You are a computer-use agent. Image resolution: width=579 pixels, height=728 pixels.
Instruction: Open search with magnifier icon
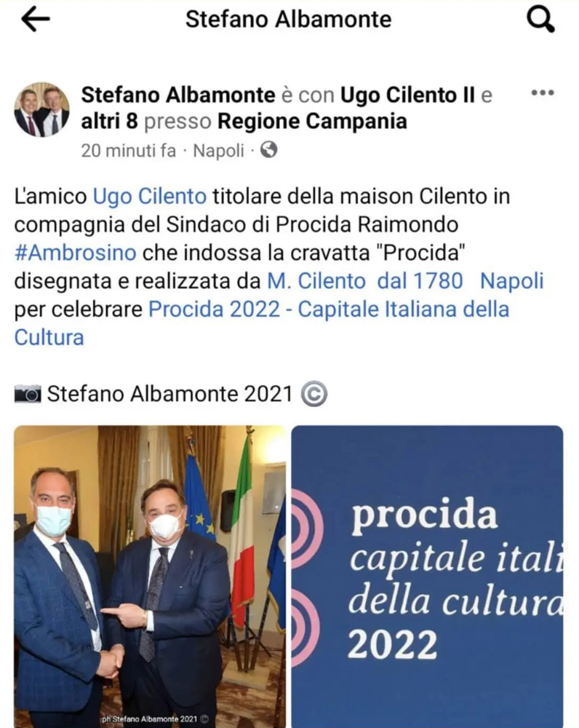coord(541,20)
